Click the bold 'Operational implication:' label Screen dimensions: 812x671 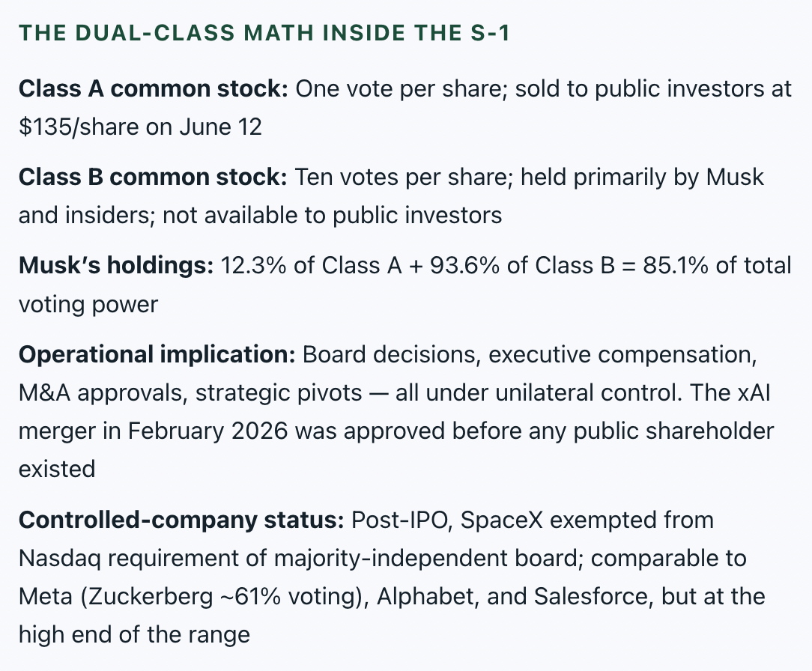(157, 355)
